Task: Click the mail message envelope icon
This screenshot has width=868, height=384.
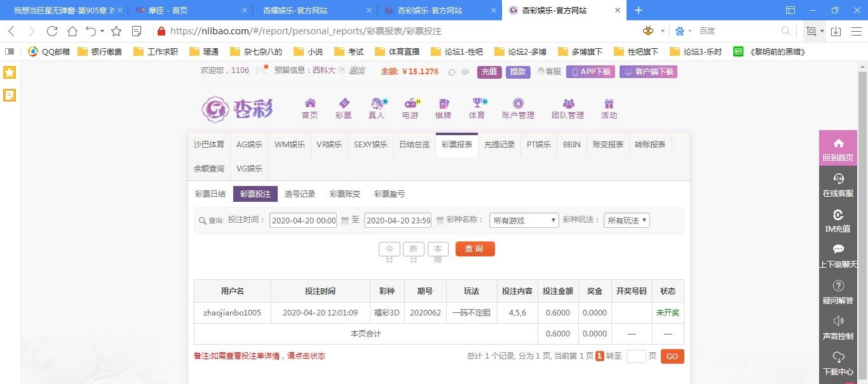Action: click(x=261, y=71)
